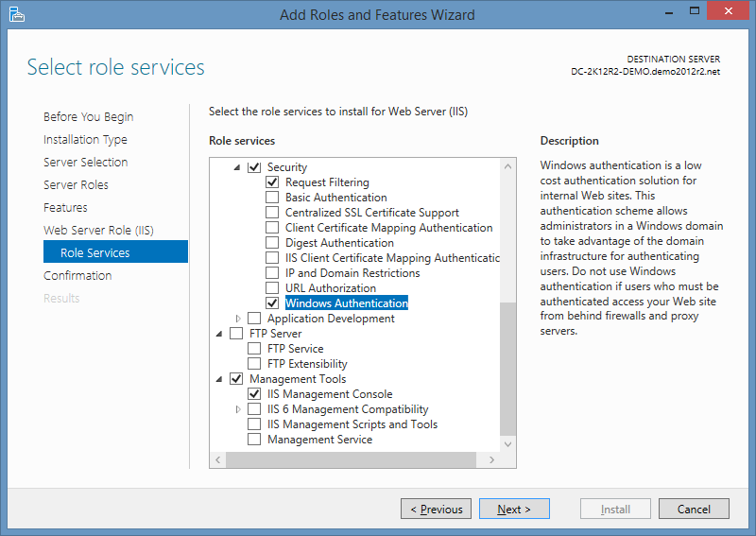Go to the Server Roles step
Screen dimensions: 756x536
point(76,184)
